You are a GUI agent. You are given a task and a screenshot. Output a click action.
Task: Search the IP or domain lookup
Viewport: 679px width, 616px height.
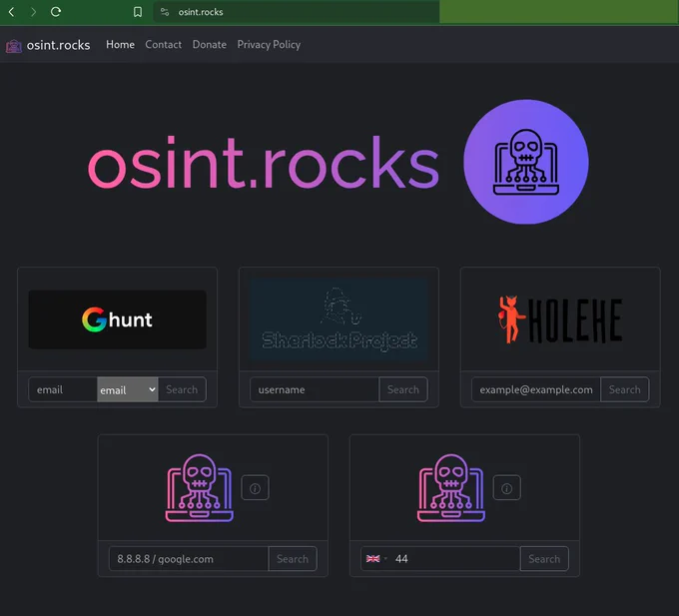tap(293, 559)
